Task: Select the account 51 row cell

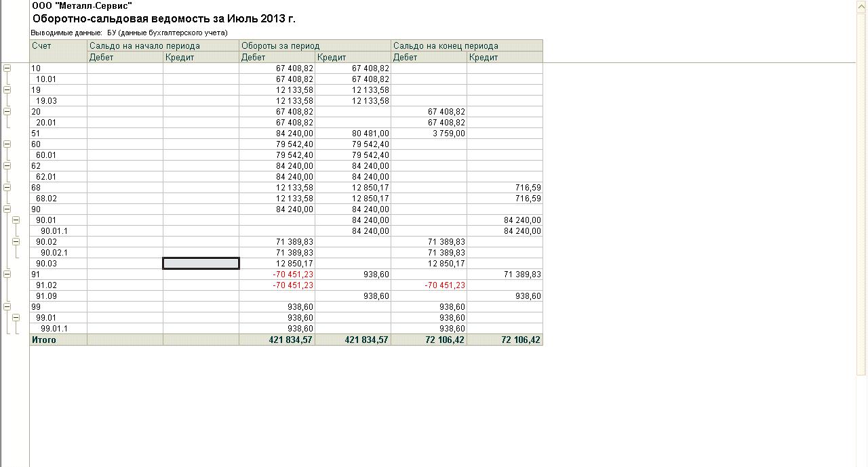Action: point(58,134)
